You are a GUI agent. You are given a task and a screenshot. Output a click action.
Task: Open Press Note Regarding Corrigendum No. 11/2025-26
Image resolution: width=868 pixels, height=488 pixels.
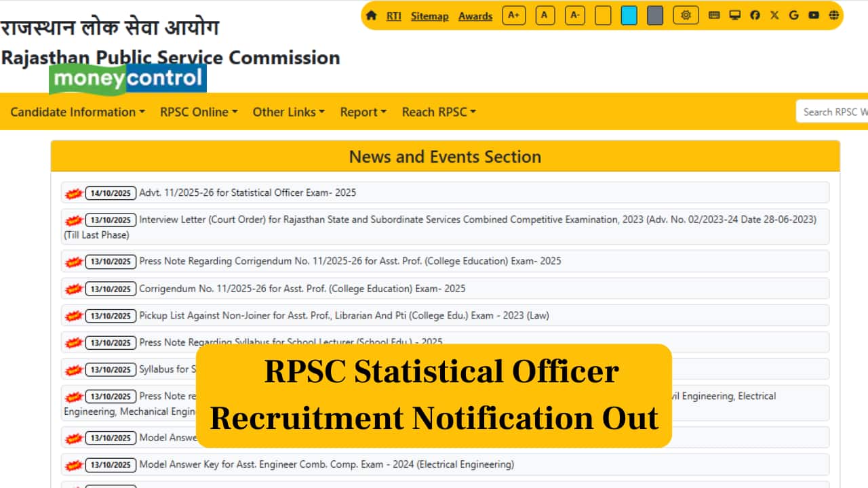(350, 261)
